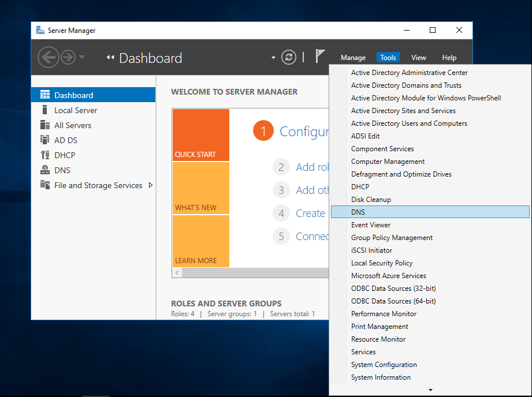Open Microsoft Azure Services
The height and width of the screenshot is (397, 532).
[x=430, y=276]
